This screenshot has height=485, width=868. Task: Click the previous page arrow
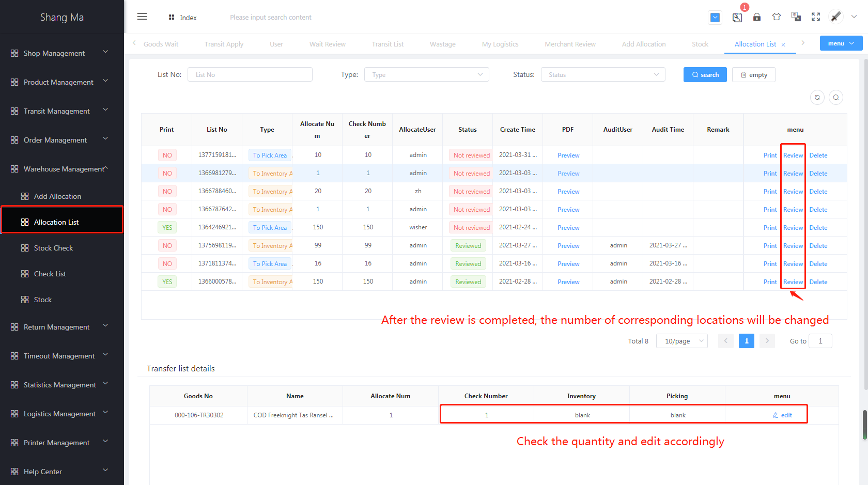(726, 341)
